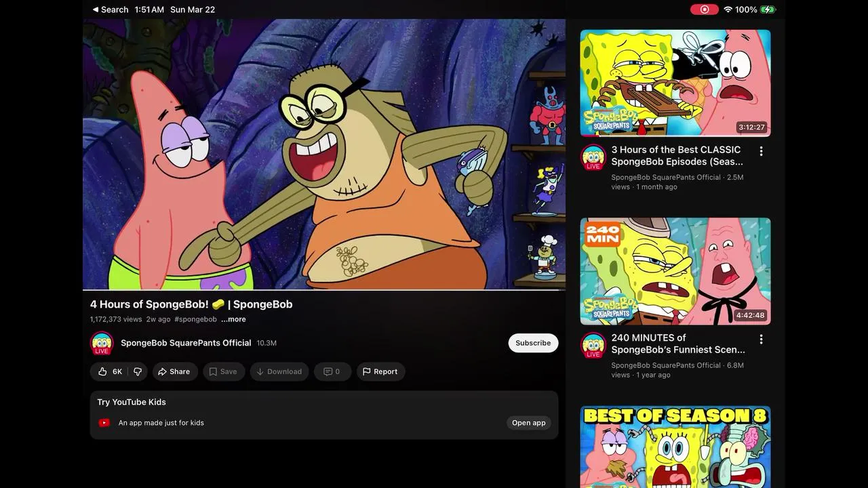Viewport: 868px width, 488px height.
Task: Open options for 240 MINUTES video
Action: pos(761,339)
